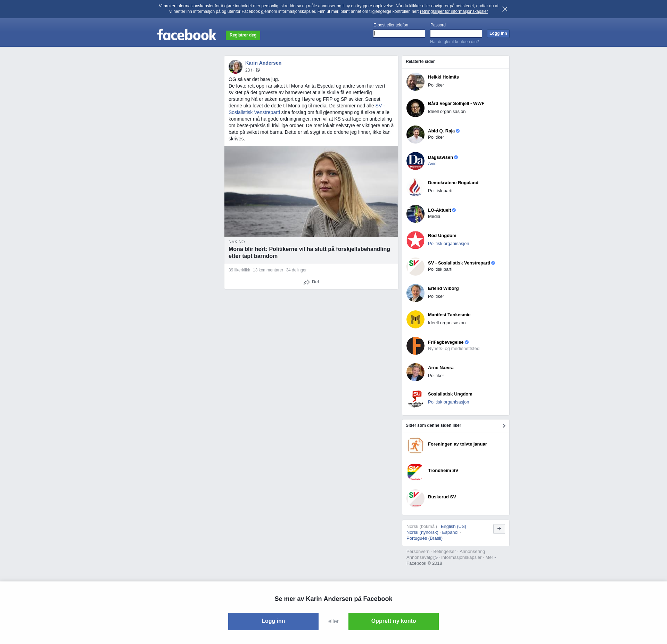The height and width of the screenshot is (644, 667).
Task: Open Manifest Tankesmie yellow logo
Action: pyautogui.click(x=415, y=319)
